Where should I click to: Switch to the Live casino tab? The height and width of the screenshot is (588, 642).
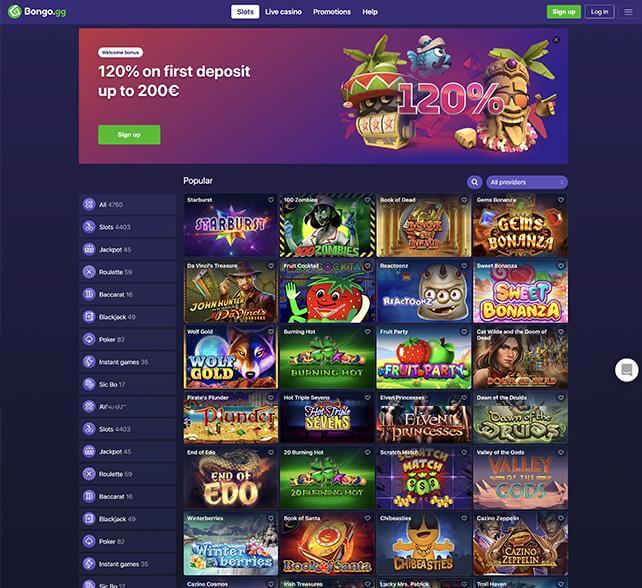[283, 12]
